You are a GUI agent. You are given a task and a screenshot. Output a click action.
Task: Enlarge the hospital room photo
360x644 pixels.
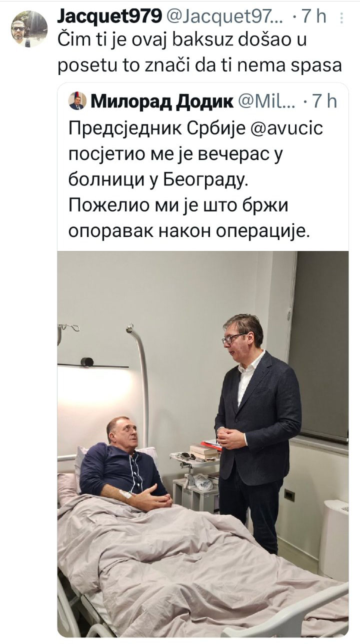[x=203, y=444]
